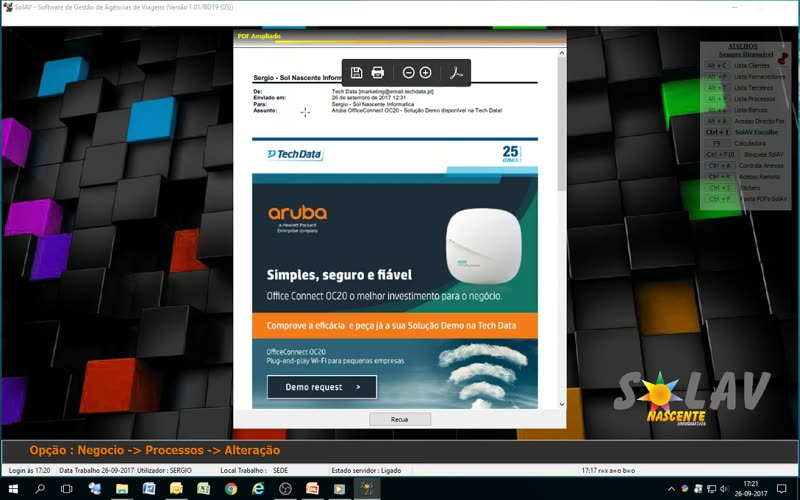Open the Windows notification center

point(781,489)
